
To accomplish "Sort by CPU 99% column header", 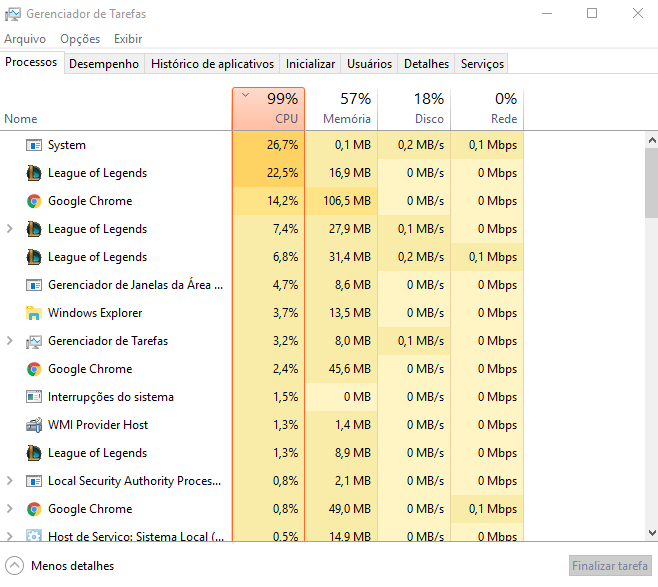I will pos(268,109).
